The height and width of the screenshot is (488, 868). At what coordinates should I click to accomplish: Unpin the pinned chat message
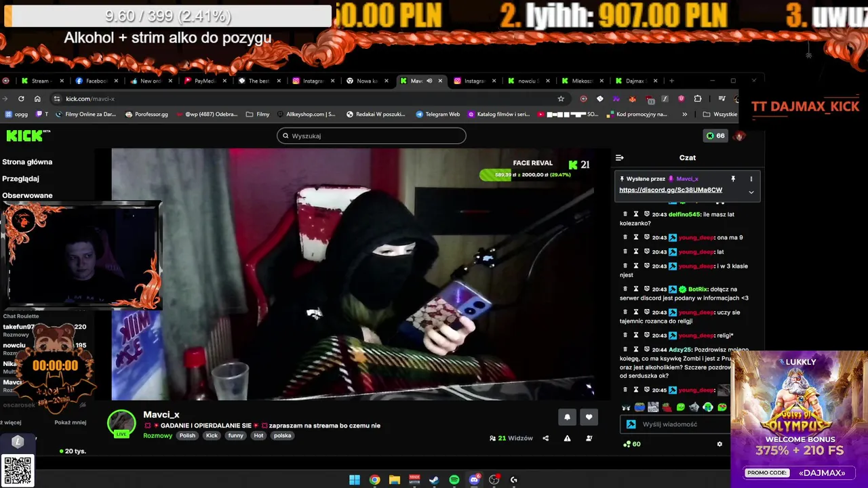[733, 179]
